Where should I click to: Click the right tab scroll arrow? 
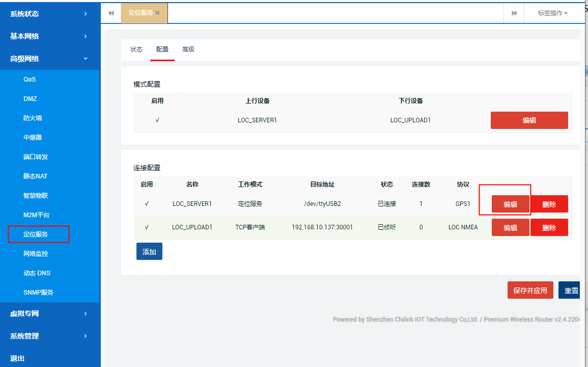point(514,13)
